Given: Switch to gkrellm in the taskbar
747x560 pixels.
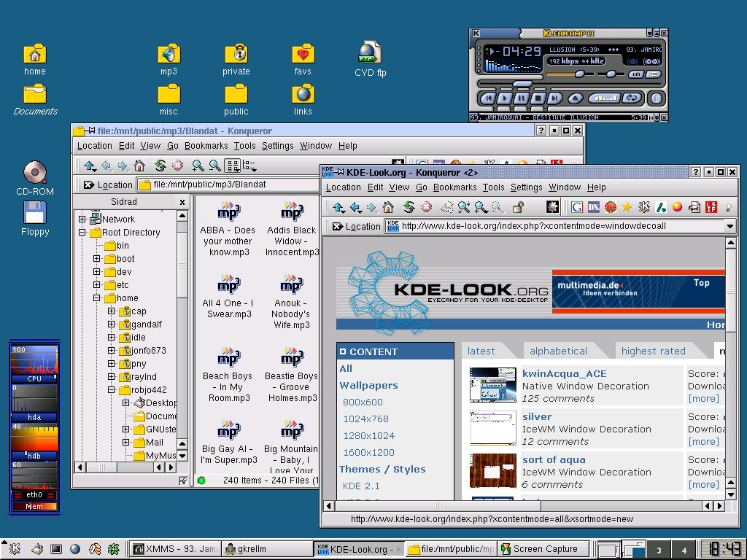Looking at the screenshot, I should (x=267, y=549).
